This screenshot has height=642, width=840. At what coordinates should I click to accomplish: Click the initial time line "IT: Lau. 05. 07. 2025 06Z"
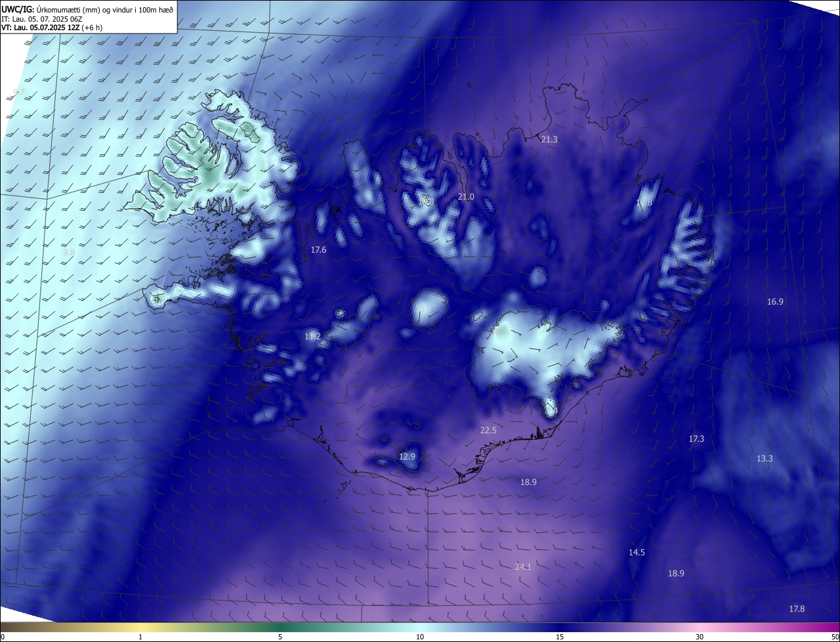pyautogui.click(x=42, y=19)
